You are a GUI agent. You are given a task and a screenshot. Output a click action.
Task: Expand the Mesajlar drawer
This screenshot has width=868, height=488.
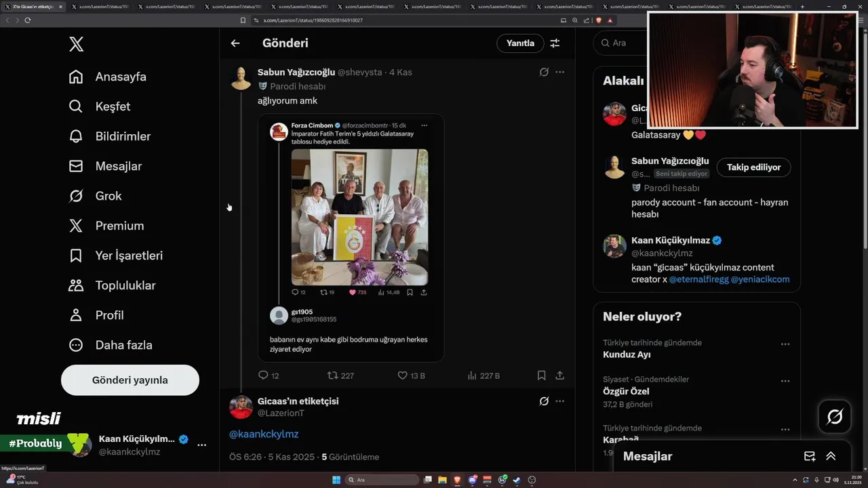click(831, 456)
